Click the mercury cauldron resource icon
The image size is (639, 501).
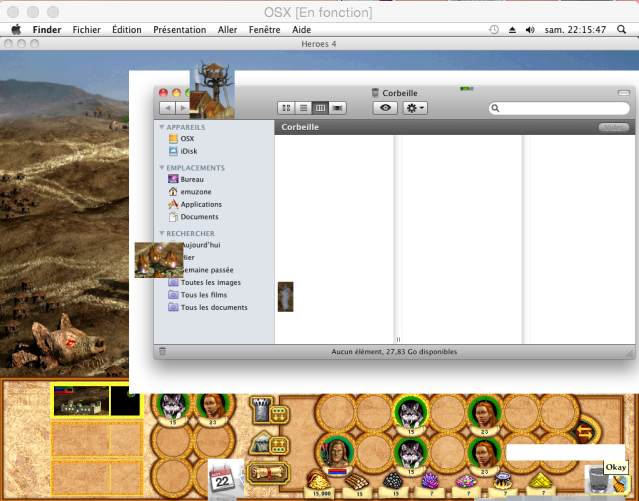coord(503,483)
